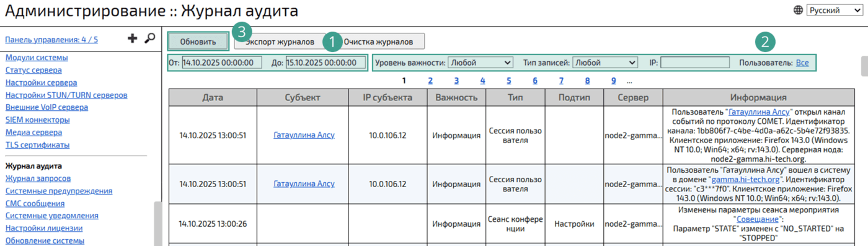Click the Обновить button

tap(198, 42)
